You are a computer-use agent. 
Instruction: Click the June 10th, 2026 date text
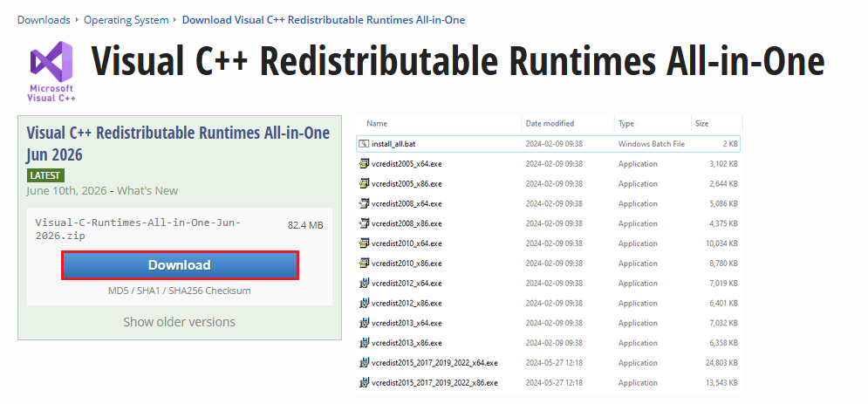click(x=66, y=191)
